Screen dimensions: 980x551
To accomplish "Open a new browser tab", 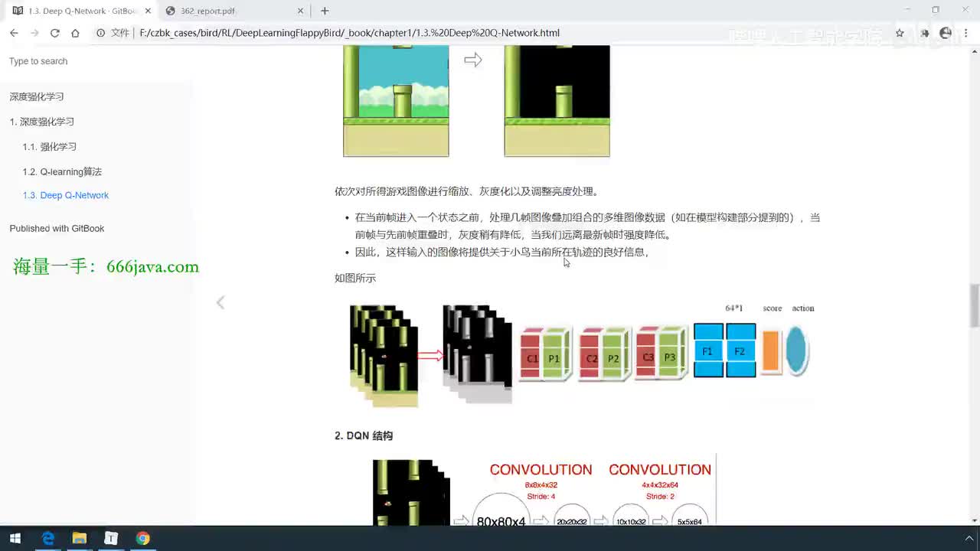I will click(x=325, y=11).
